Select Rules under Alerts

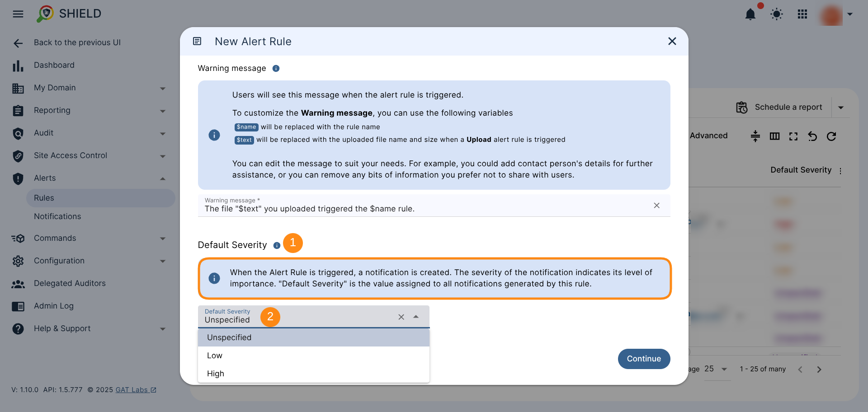pyautogui.click(x=100, y=198)
